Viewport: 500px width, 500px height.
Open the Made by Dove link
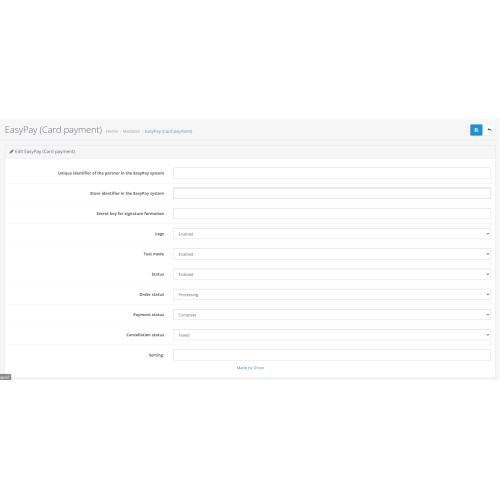(250, 368)
